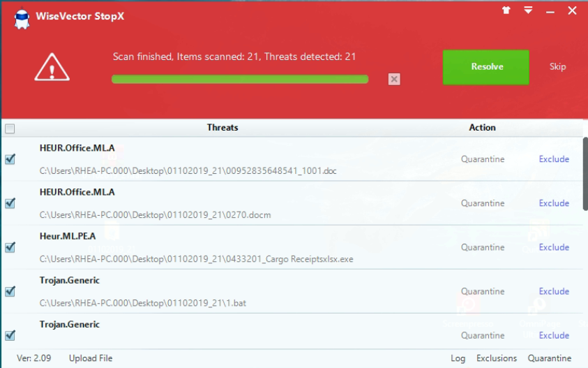Uncheck the 00952835648541_1001.doc threat checkbox
Image resolution: width=588 pixels, height=368 pixels.
(10, 159)
